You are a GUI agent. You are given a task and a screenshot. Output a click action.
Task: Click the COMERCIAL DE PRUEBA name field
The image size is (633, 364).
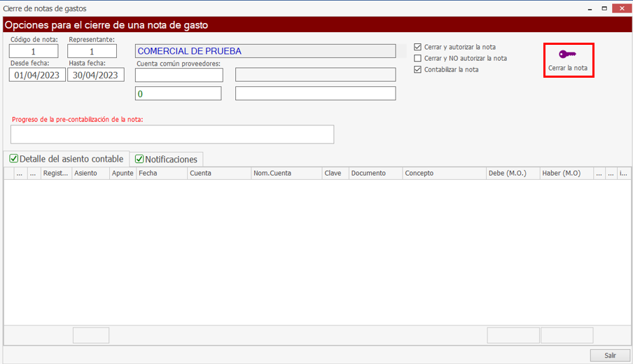point(265,51)
